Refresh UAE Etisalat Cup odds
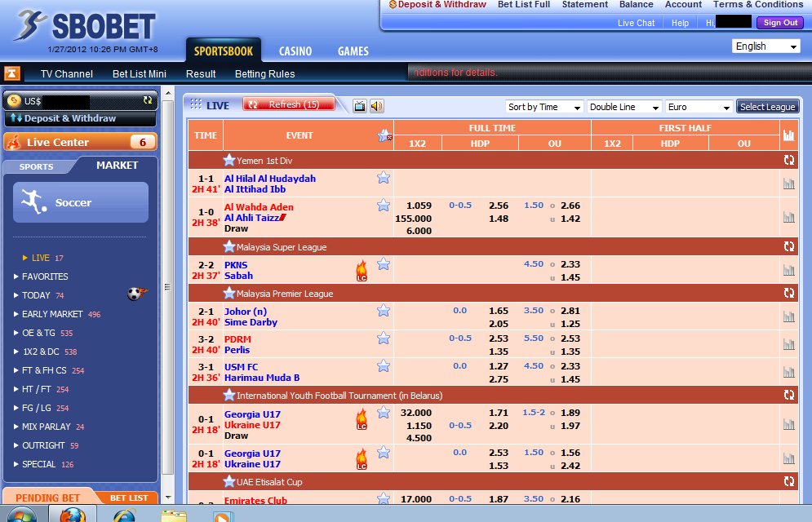This screenshot has height=522, width=812. tap(788, 482)
